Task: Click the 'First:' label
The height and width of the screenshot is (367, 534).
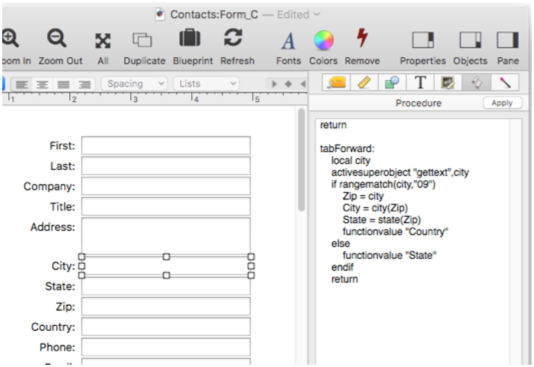Action: pos(62,146)
